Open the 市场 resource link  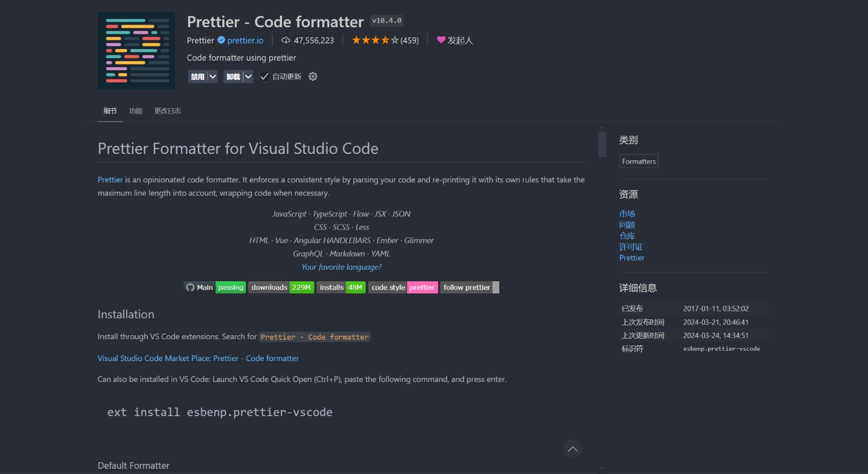[x=627, y=214]
